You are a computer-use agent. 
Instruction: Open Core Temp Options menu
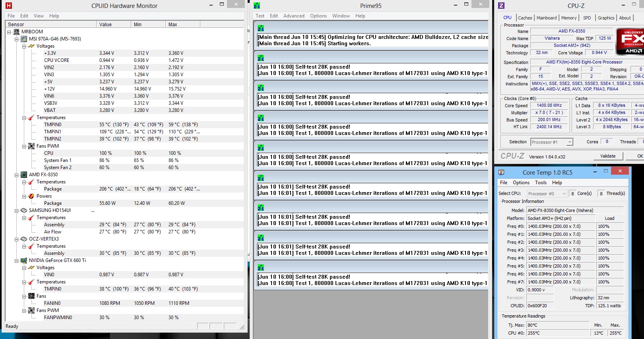(x=521, y=183)
